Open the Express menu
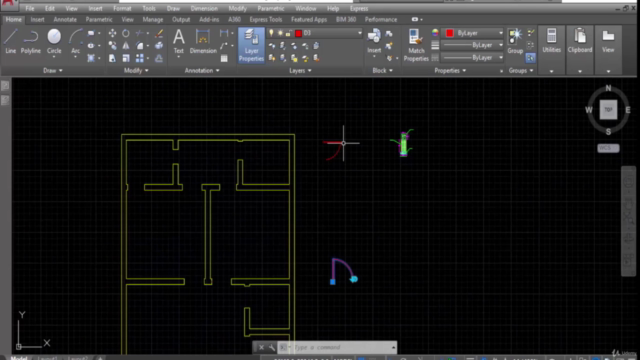This screenshot has width=640, height=360. (359, 9)
